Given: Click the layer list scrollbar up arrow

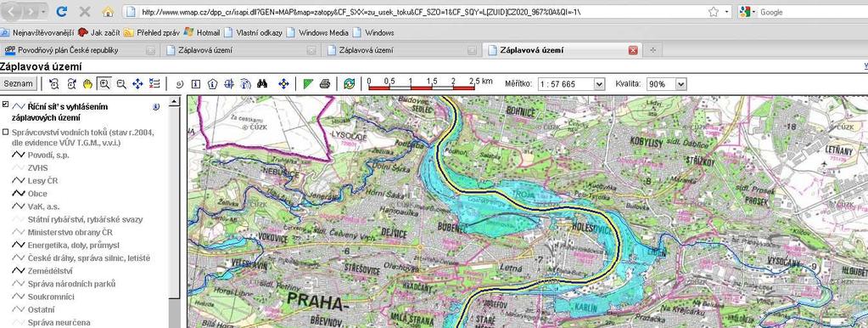Looking at the screenshot, I should 175,101.
